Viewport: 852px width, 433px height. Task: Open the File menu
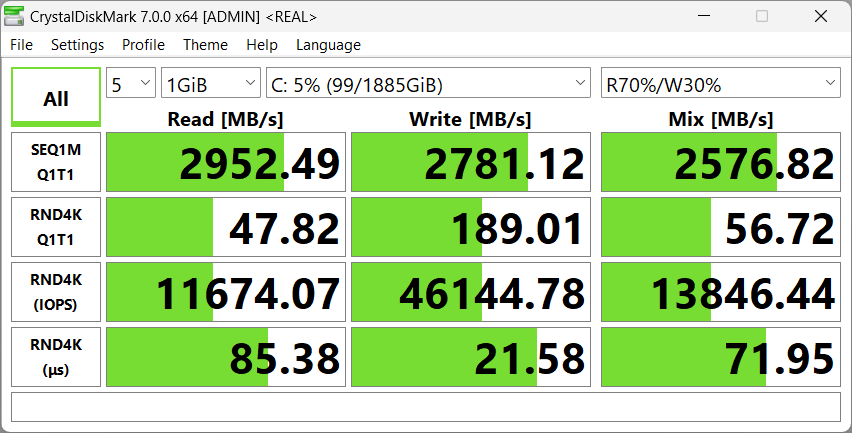[x=21, y=45]
